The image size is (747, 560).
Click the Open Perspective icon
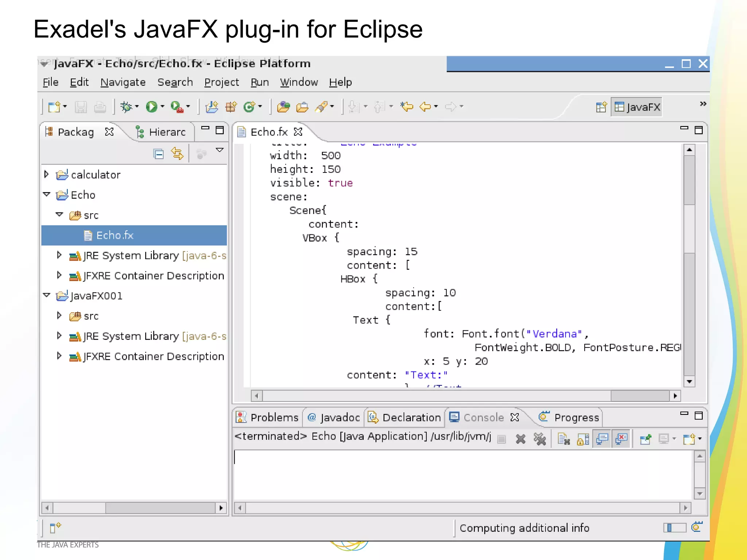point(601,107)
